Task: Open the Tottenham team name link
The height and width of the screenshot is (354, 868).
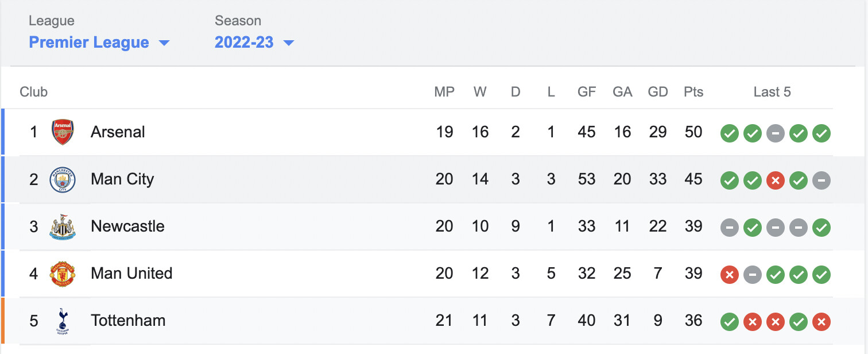Action: (128, 321)
